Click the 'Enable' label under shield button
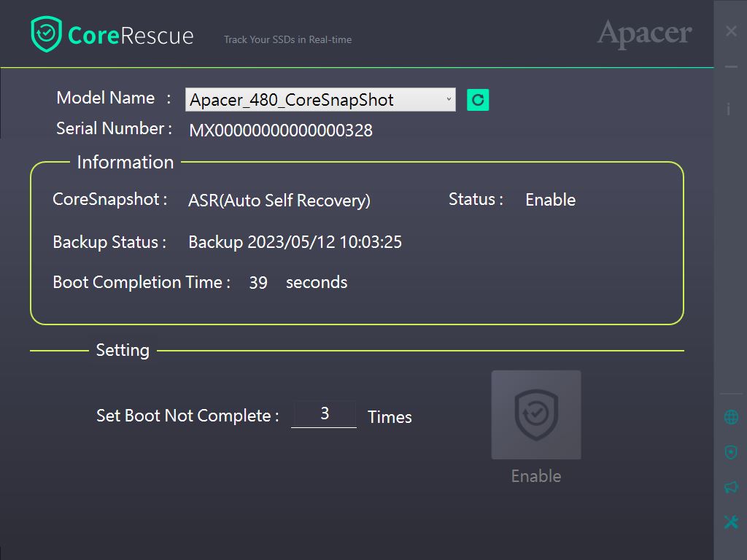 tap(536, 476)
